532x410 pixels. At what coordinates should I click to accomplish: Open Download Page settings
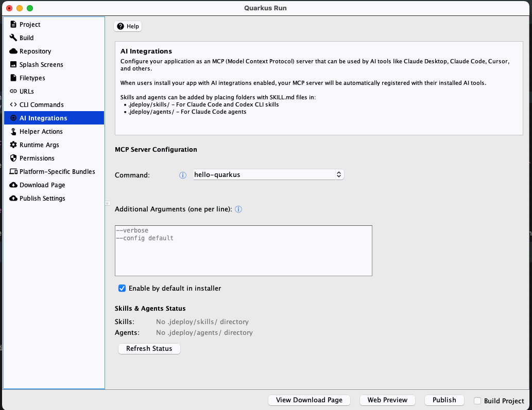[x=54, y=185]
